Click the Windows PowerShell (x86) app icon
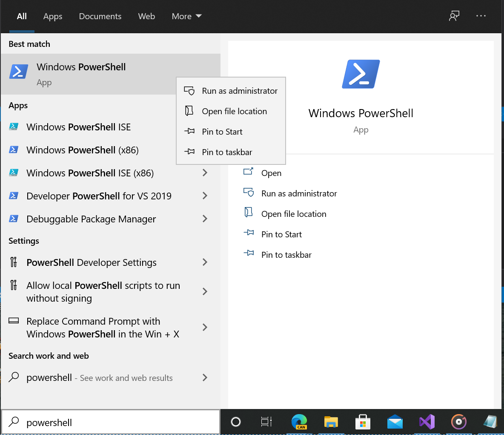This screenshot has height=435, width=504. [x=14, y=150]
